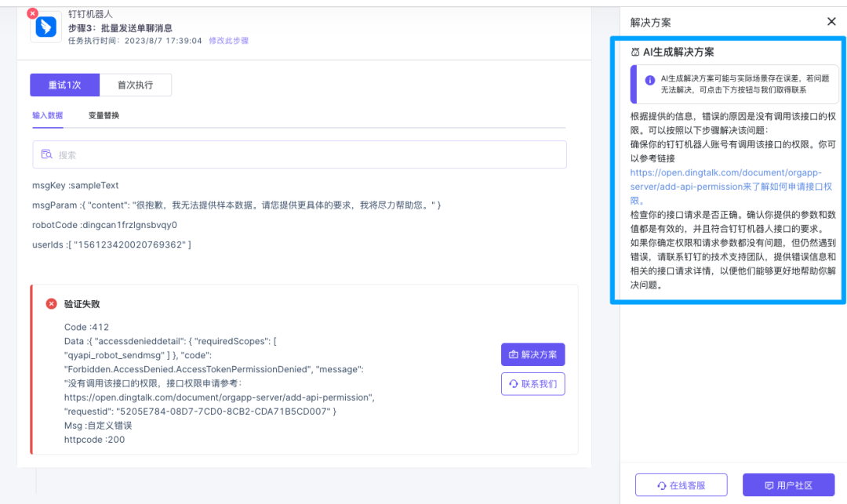Viewport: 847px width, 504px height.
Task: Select the 重试1次 tab
Action: pos(65,85)
